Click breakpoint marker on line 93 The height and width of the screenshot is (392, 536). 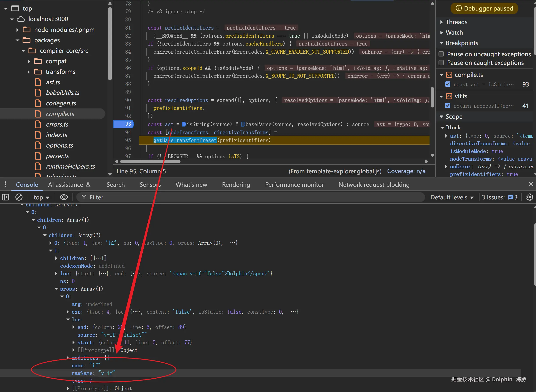click(124, 124)
